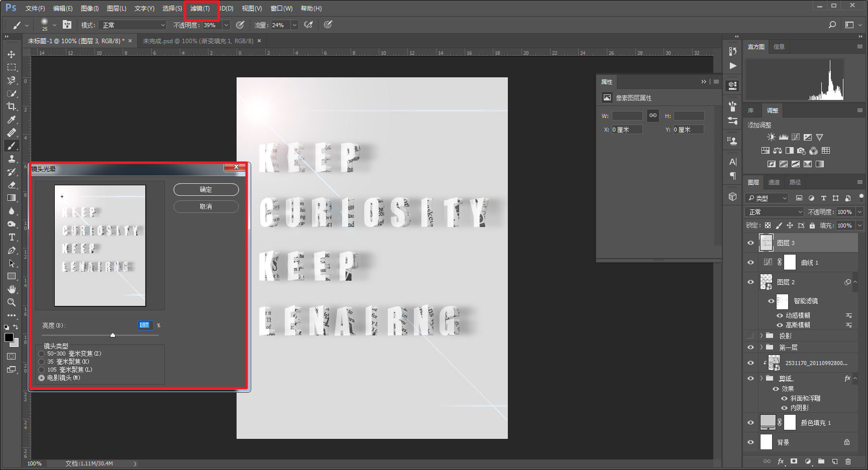Image resolution: width=868 pixels, height=470 pixels.
Task: Select the Crop tool
Action: [11, 106]
